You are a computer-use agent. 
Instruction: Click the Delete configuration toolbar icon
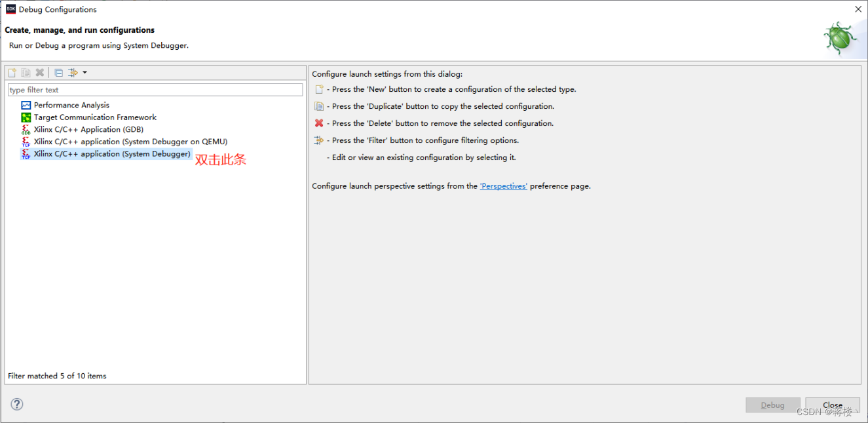click(x=39, y=73)
